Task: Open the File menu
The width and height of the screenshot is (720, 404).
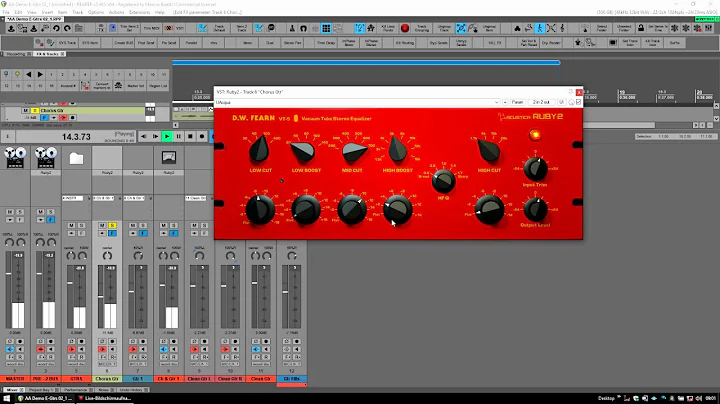Action: coord(6,12)
